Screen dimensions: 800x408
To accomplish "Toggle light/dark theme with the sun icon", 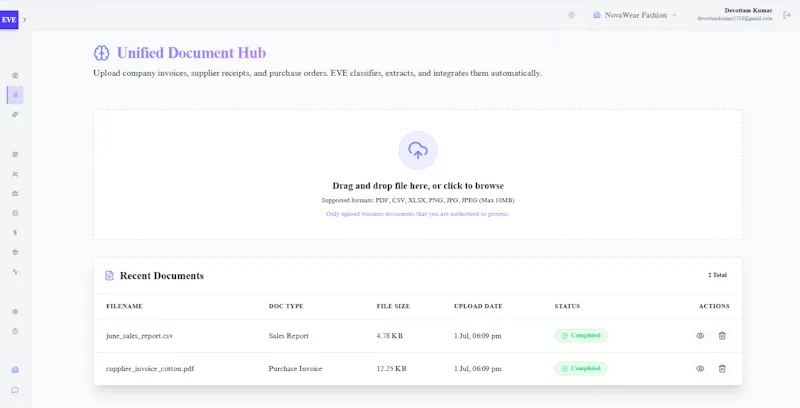I will point(571,15).
